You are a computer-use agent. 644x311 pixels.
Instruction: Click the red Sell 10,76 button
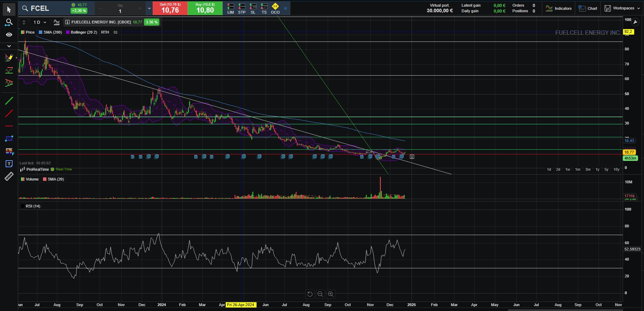coord(170,8)
